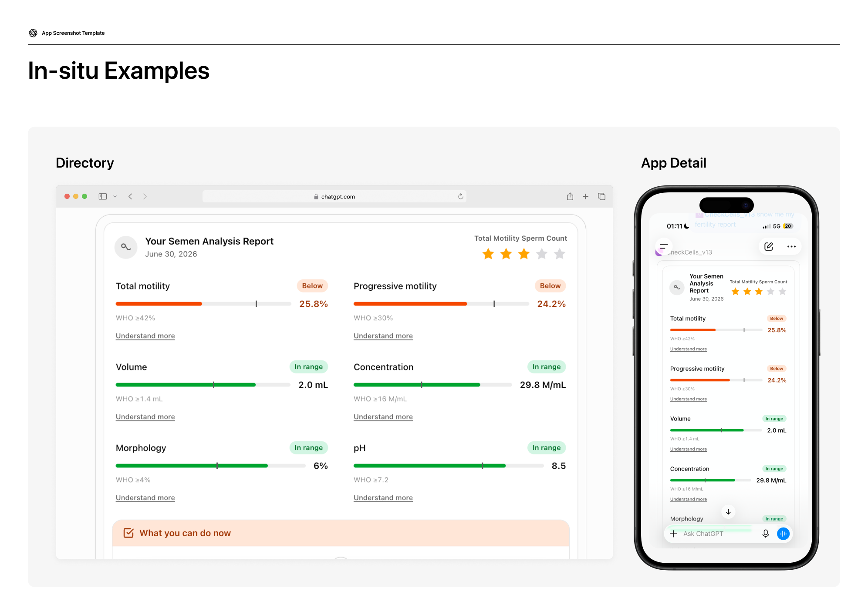Screen dimensions: 868x615
Task: Open the sidebar chevron dropdown in the browser toolbar
Action: tap(115, 197)
